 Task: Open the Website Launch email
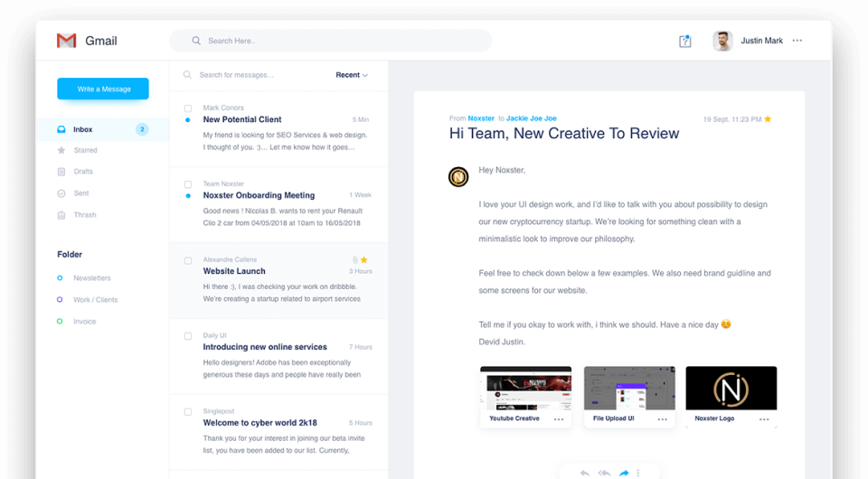[278, 280]
